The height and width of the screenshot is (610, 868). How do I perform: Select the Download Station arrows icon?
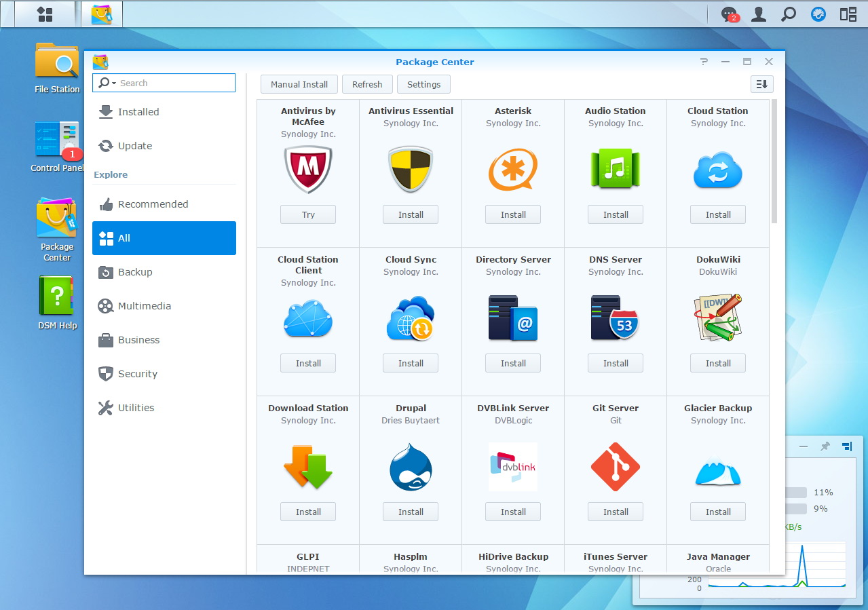pyautogui.click(x=308, y=467)
